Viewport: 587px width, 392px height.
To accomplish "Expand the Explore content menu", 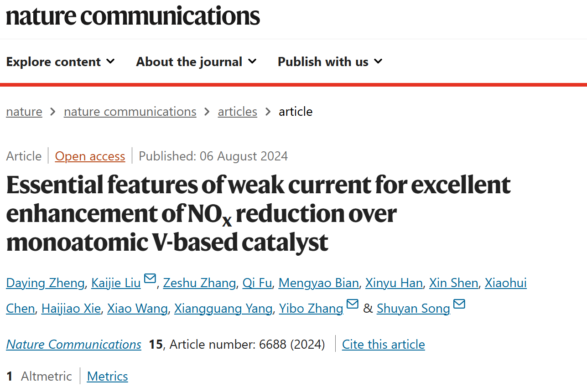I will point(60,62).
